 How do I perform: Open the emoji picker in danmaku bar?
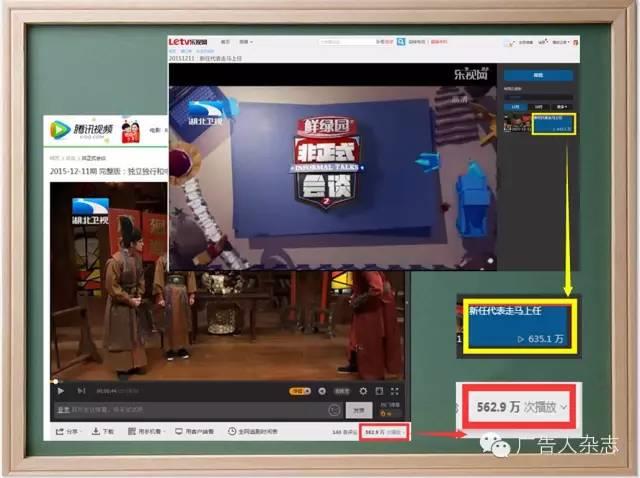pyautogui.click(x=334, y=410)
